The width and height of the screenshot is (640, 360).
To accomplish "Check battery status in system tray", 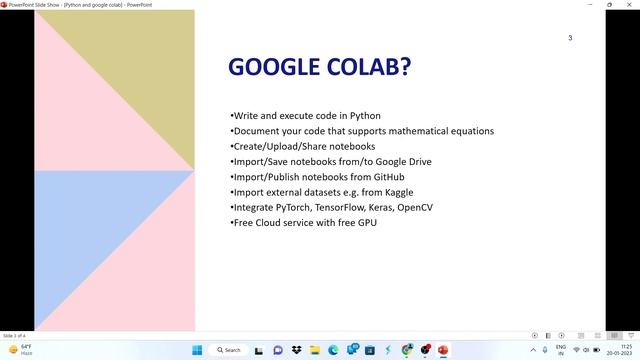I will pos(596,350).
